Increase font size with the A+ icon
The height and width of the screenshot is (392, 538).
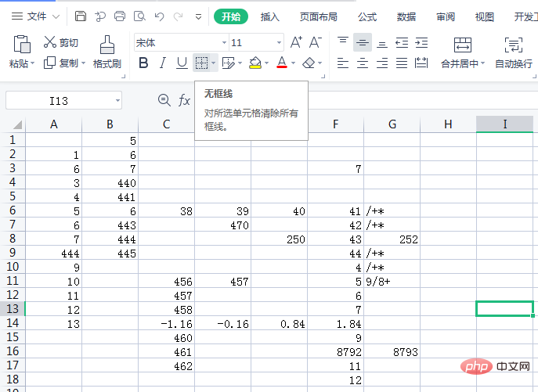tap(296, 42)
